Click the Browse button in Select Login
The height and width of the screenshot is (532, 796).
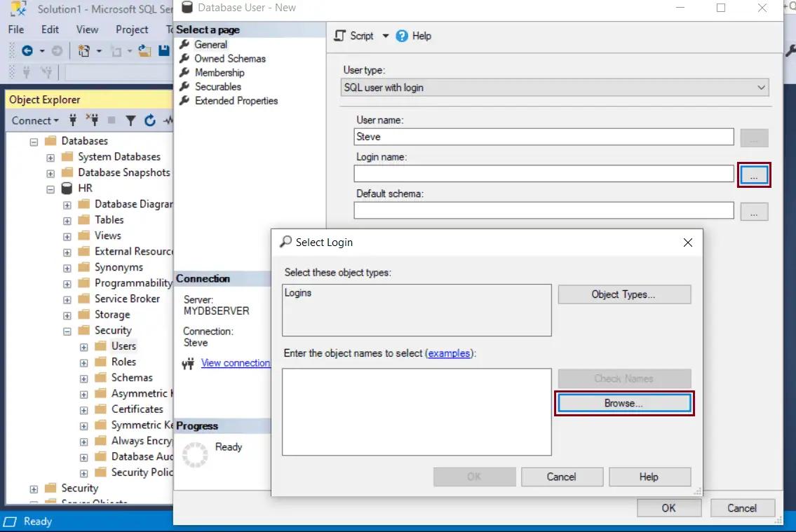[x=623, y=403]
